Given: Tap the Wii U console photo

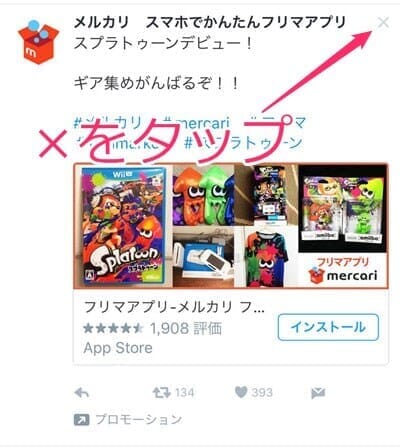Looking at the screenshot, I should click(204, 257).
